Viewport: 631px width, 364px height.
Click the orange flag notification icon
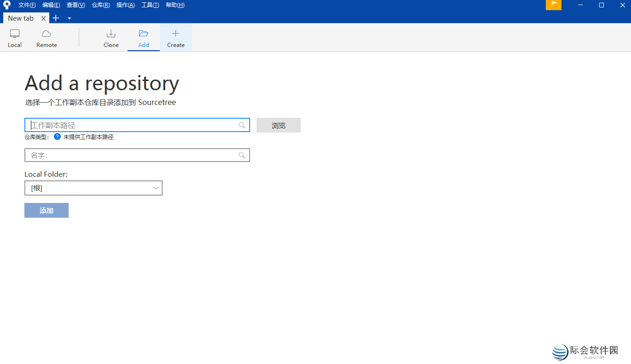point(553,5)
